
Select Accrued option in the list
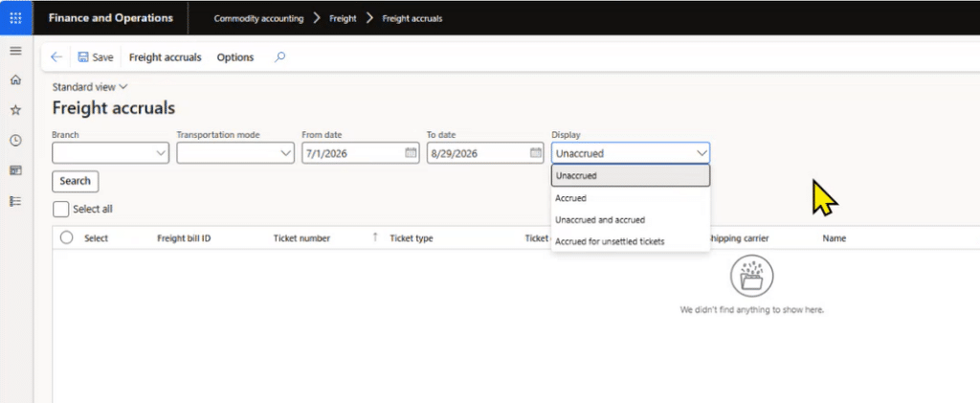point(631,198)
